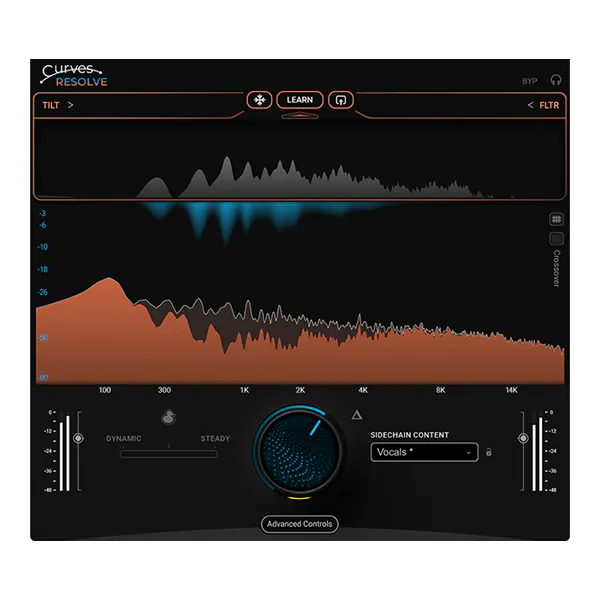Click the output level meter bars
The image size is (600, 600).
point(537,453)
